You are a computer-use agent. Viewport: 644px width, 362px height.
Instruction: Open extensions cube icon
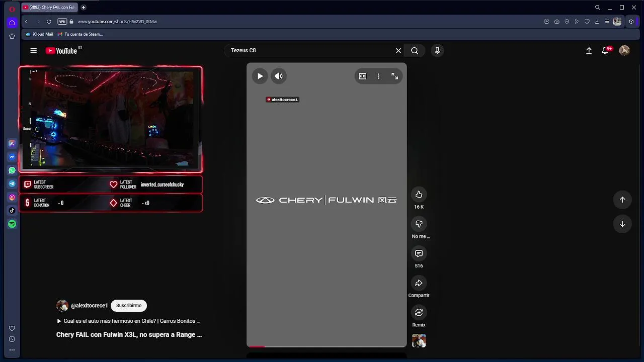631,22
